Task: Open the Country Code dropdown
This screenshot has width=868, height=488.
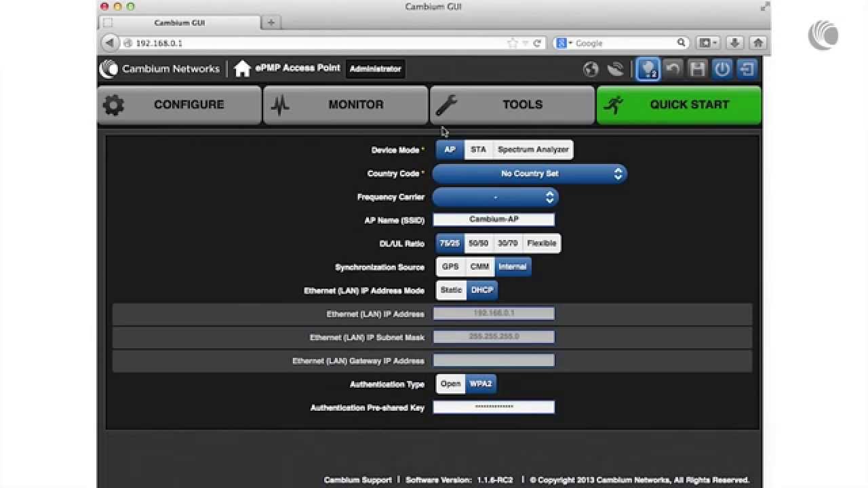Action: click(x=530, y=174)
